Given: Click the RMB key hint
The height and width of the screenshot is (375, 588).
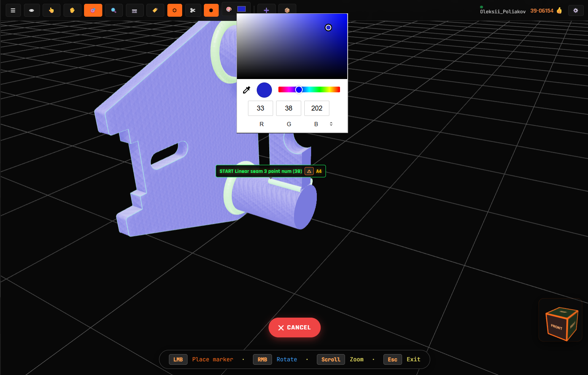Looking at the screenshot, I should pyautogui.click(x=262, y=359).
